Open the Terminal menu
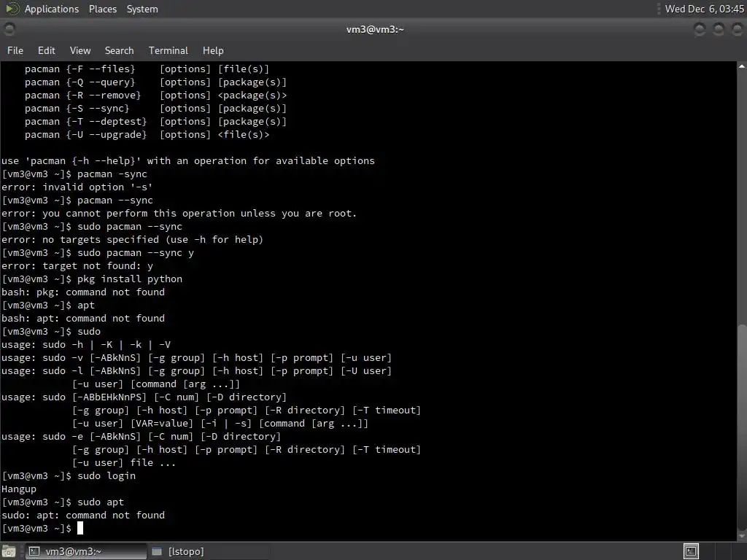 [x=169, y=50]
